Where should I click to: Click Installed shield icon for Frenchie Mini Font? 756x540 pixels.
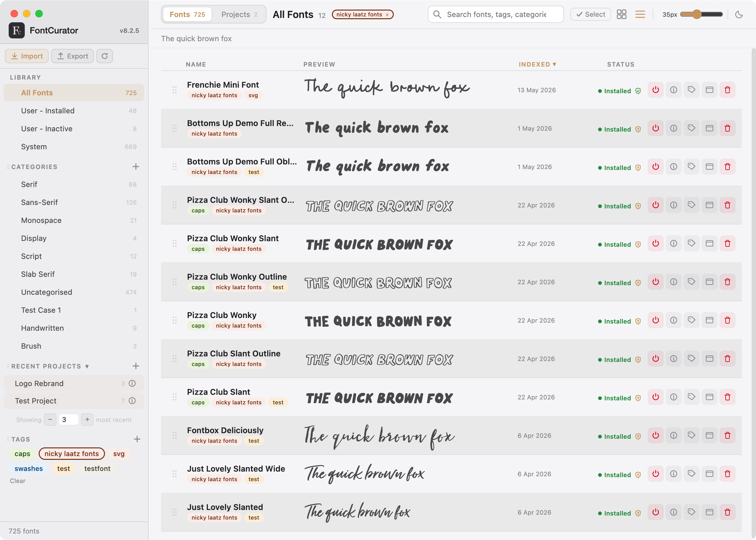638,91
